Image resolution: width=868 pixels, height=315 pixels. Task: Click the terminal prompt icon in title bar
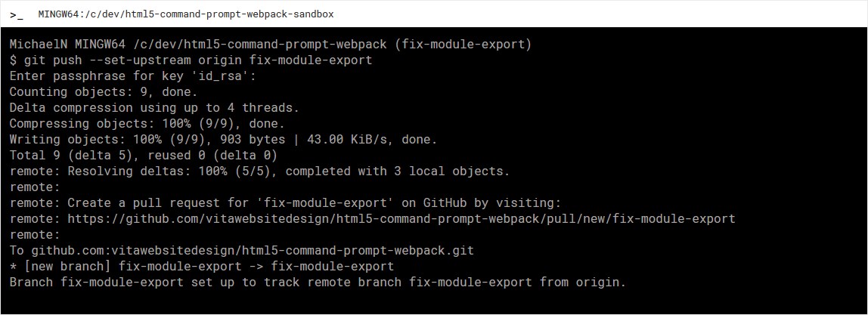15,14
